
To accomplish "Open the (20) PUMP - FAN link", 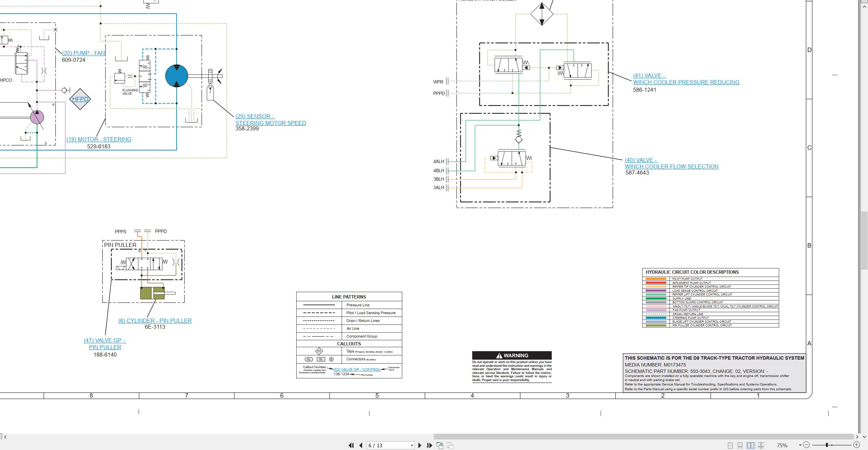I will pos(84,53).
